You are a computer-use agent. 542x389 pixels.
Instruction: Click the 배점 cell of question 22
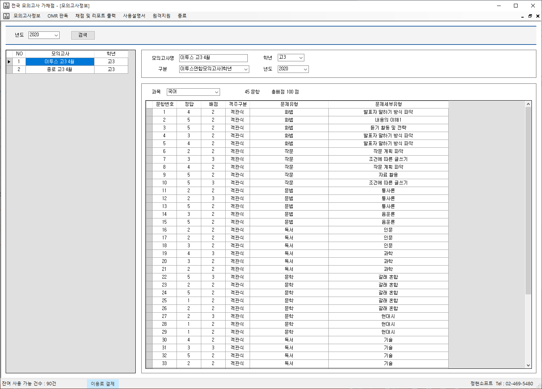pos(213,277)
